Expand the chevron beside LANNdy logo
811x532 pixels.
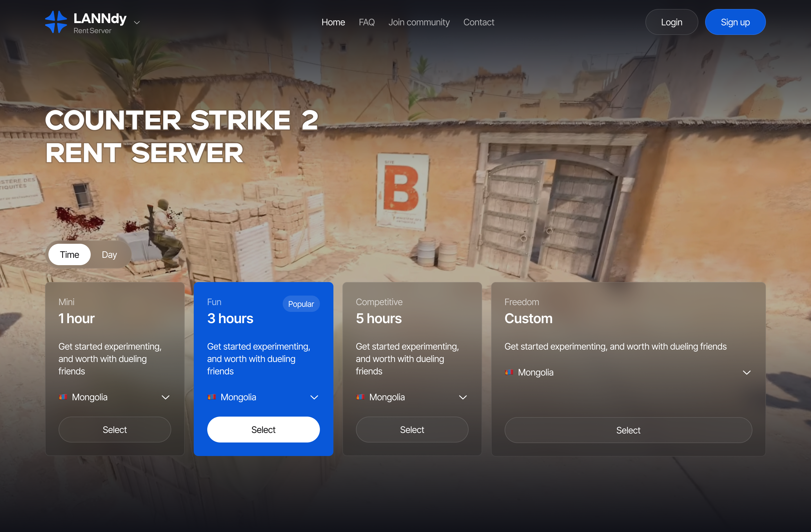tap(137, 23)
